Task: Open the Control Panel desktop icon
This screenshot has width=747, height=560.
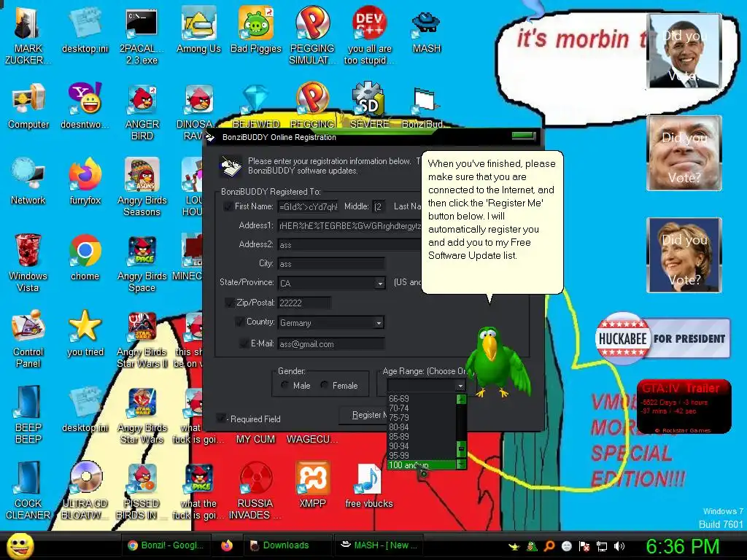Action: 28,338
